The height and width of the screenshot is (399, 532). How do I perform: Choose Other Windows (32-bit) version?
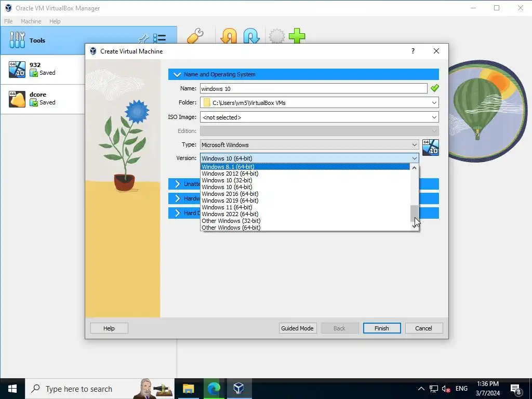pyautogui.click(x=305, y=221)
